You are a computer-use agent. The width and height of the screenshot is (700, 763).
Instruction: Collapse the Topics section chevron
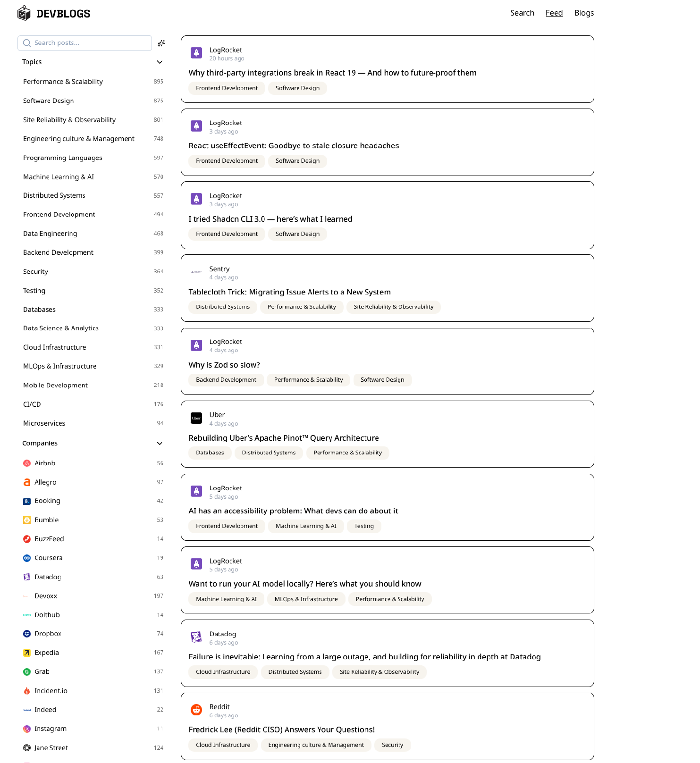(x=160, y=62)
